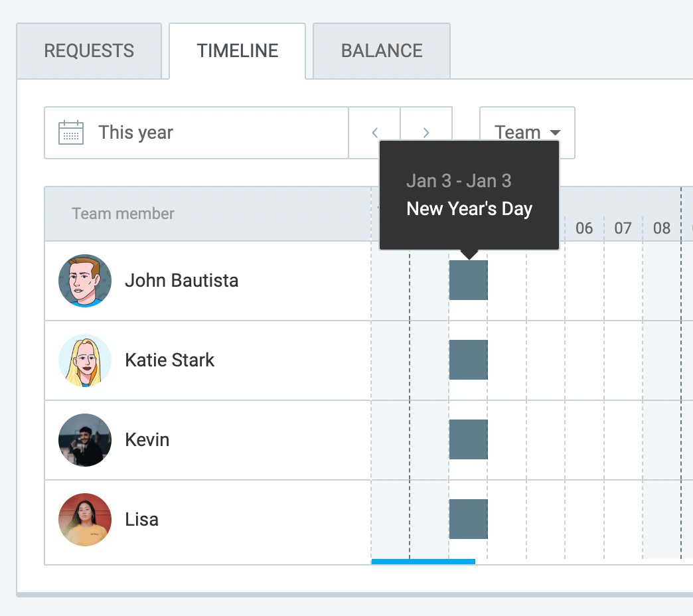Open the Team filter dropdown

pos(526,132)
